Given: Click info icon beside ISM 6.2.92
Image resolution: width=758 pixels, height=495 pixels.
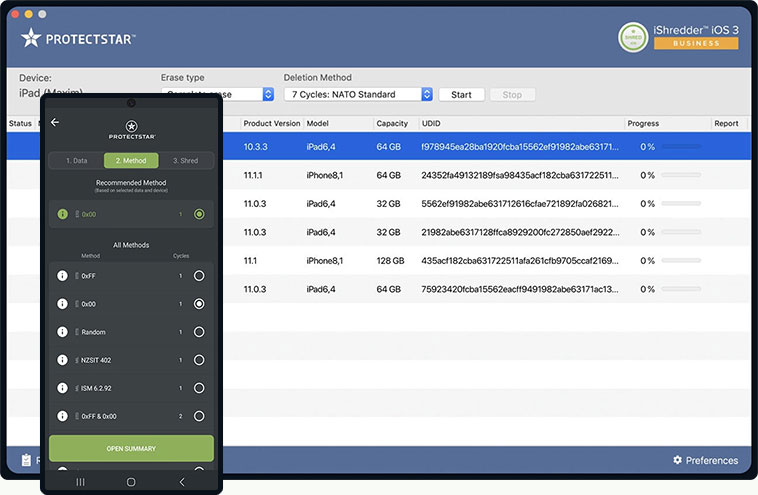Looking at the screenshot, I should coord(62,388).
